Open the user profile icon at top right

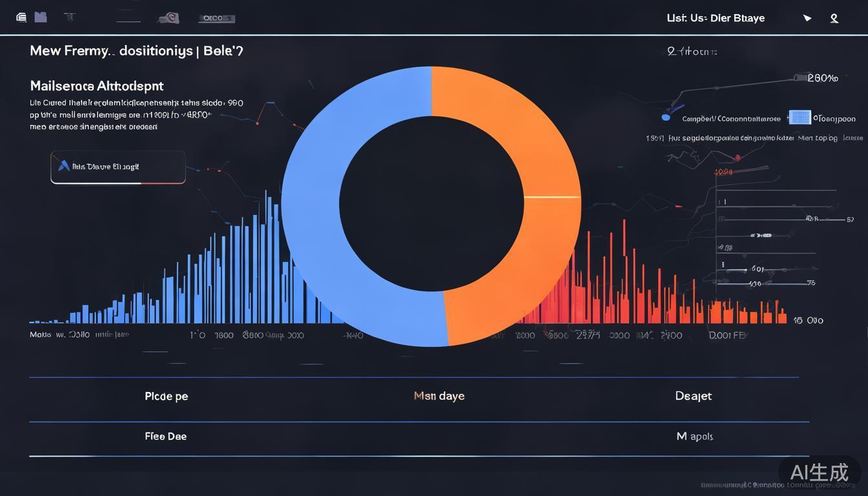pos(834,18)
